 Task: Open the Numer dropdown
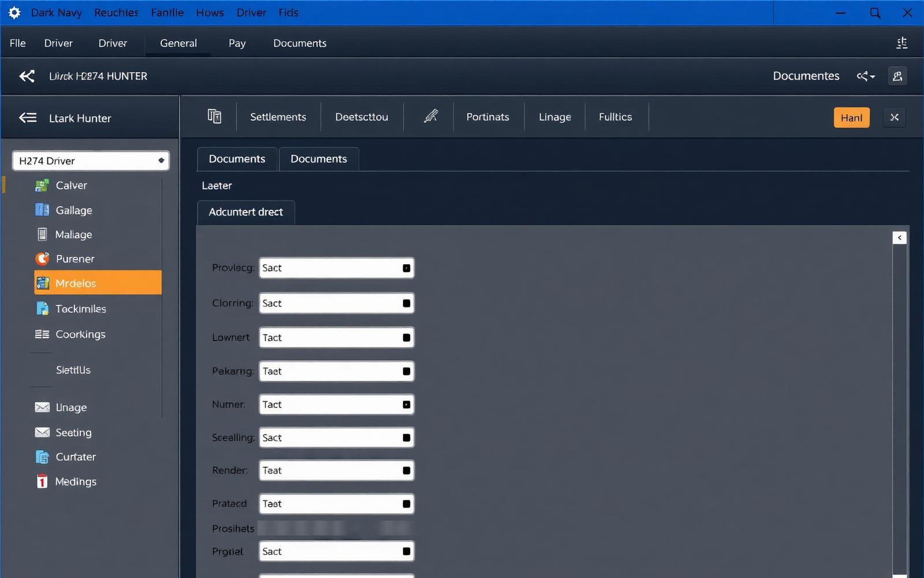(337, 405)
